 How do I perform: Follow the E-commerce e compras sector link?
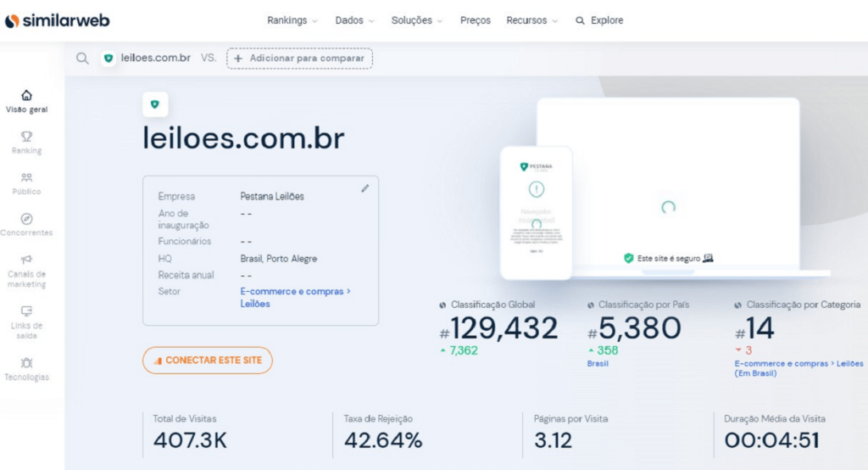(292, 291)
